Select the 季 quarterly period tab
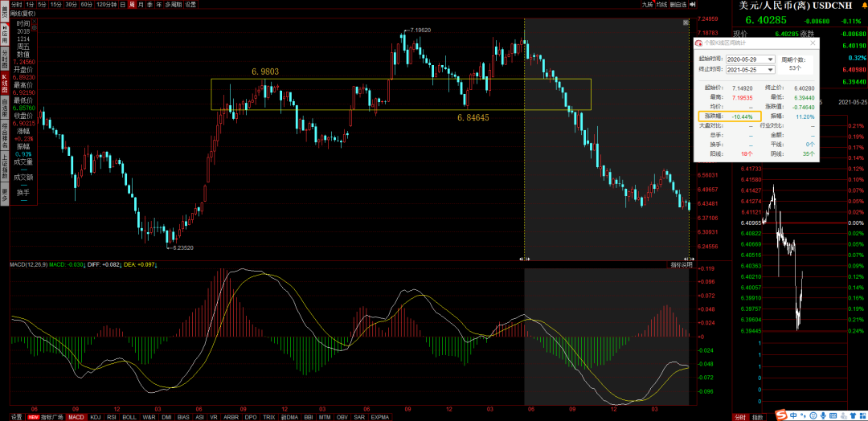 (150, 5)
